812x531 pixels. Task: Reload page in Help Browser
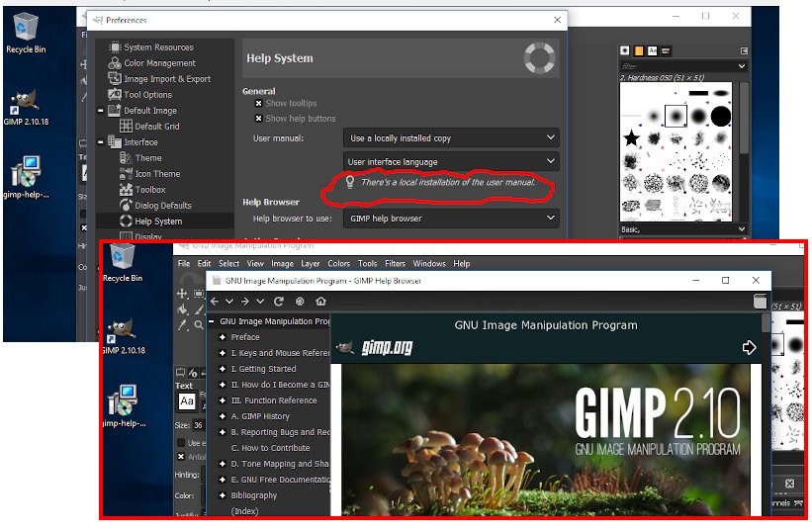pyautogui.click(x=279, y=302)
